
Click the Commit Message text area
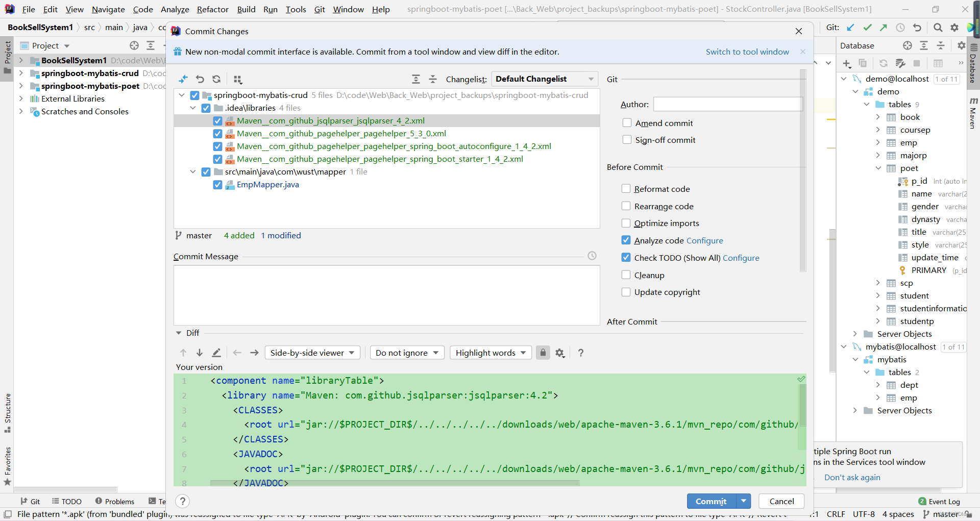(x=387, y=295)
